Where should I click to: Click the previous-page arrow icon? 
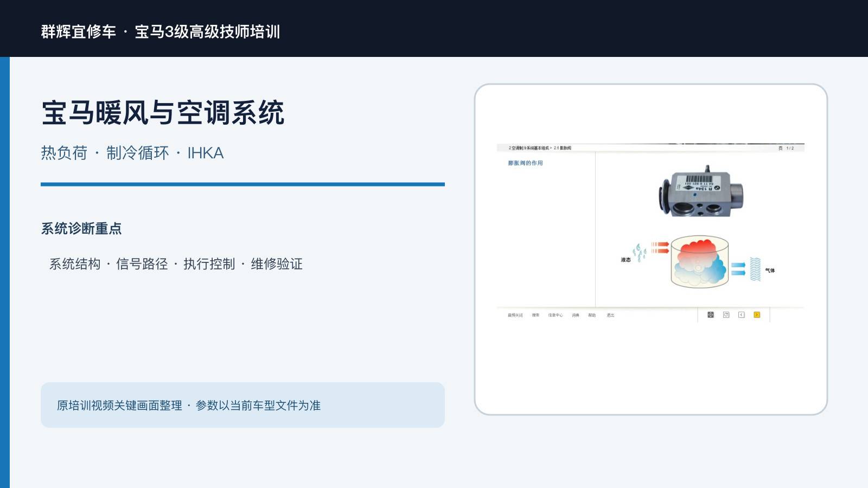[x=742, y=314]
